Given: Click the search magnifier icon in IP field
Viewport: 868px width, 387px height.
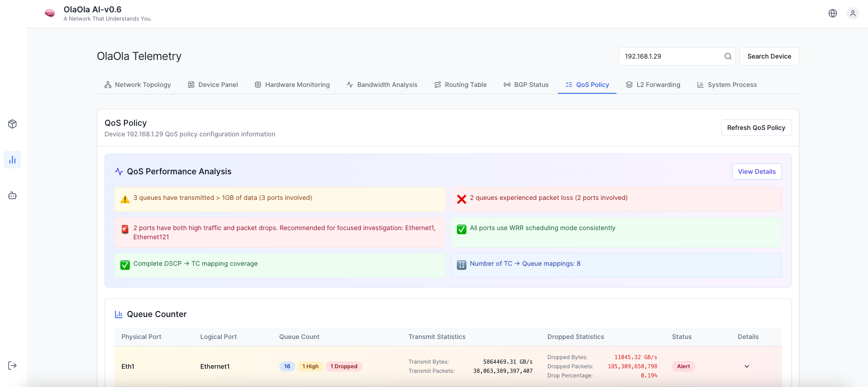Looking at the screenshot, I should pos(728,56).
